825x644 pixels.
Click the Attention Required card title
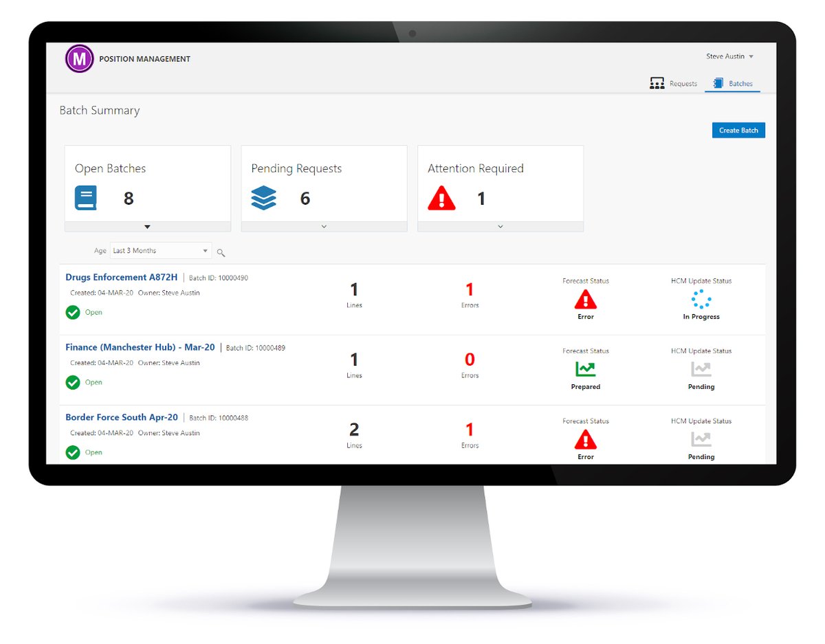[x=476, y=168]
